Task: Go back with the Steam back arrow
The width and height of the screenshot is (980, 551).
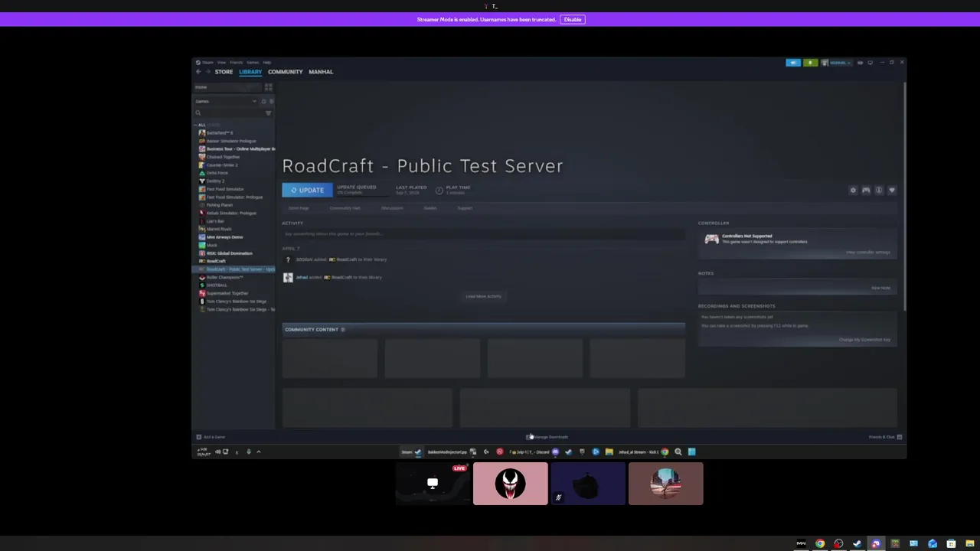Action: (198, 72)
